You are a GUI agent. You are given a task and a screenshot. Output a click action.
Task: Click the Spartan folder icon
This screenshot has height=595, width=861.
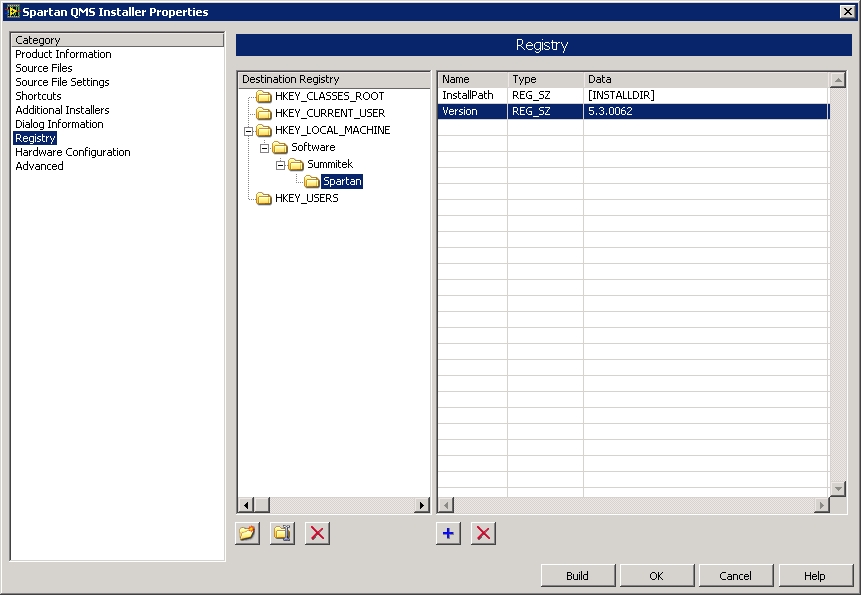[312, 182]
